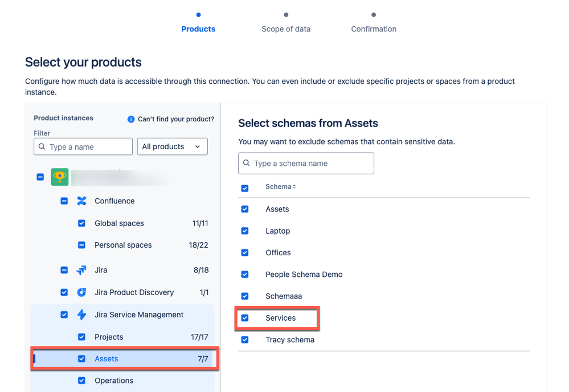
Task: Click the 1/1 count for Jira Product Discovery
Action: 204,292
